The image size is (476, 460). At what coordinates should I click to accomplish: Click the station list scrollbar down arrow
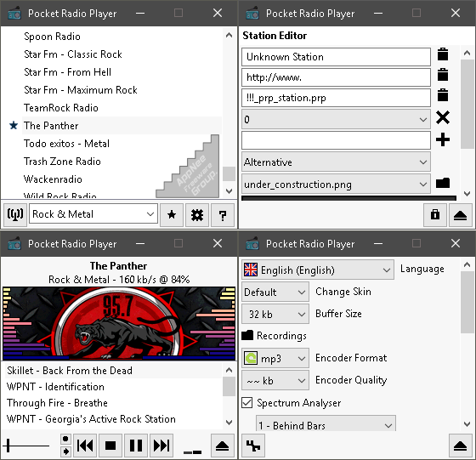229,191
